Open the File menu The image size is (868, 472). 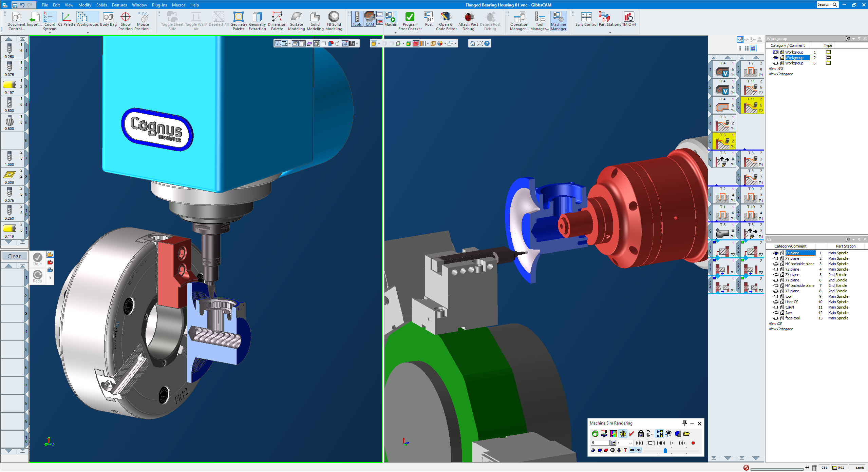[45, 5]
